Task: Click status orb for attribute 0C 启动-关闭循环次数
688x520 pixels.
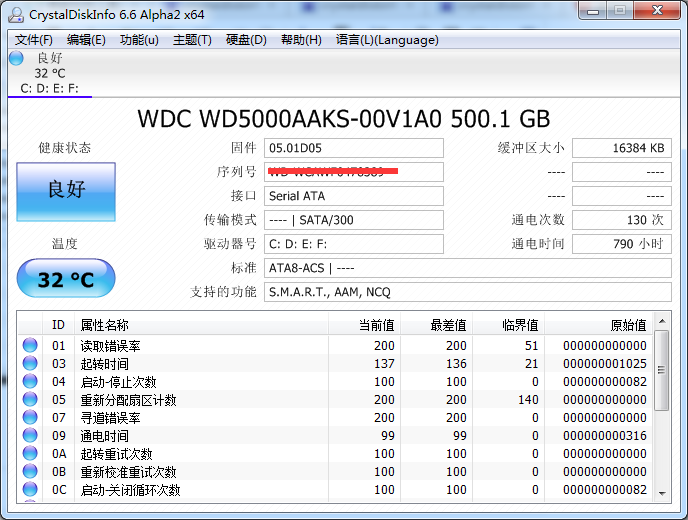Action: 30,489
